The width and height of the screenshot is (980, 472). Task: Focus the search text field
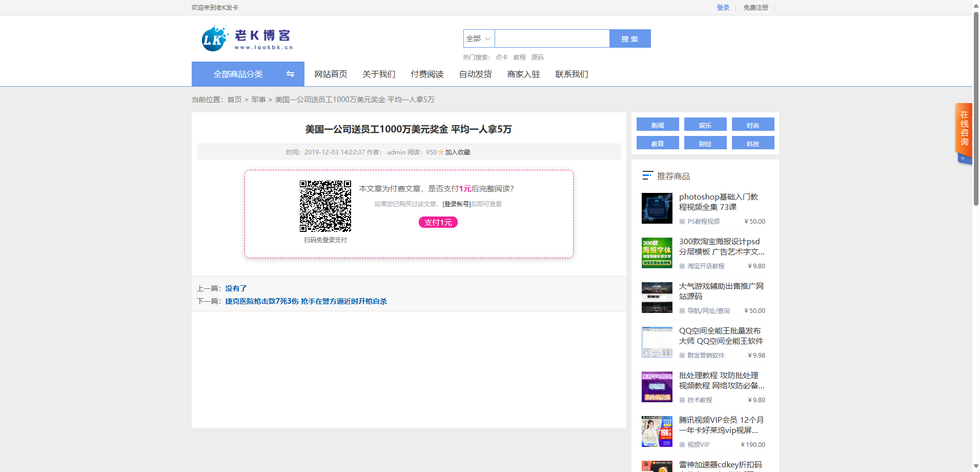(x=552, y=38)
